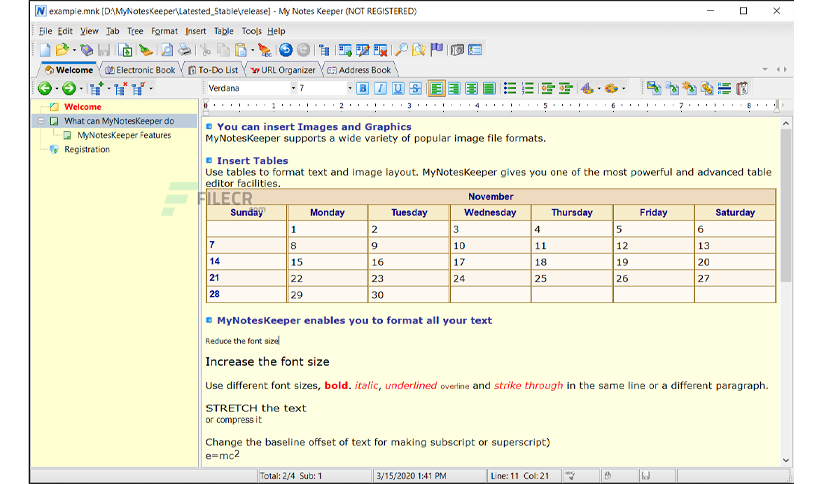Click the vertical scrollbar thumb in the editor
836x484 pixels.
pos(785,206)
